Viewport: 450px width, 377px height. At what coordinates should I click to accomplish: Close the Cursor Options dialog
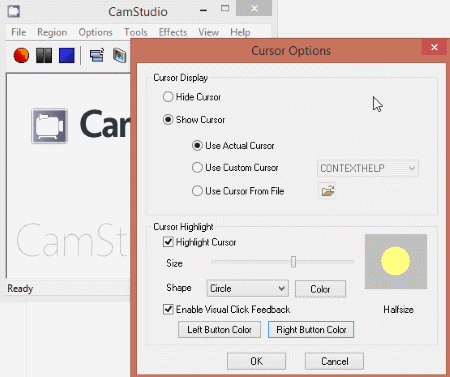(x=434, y=47)
